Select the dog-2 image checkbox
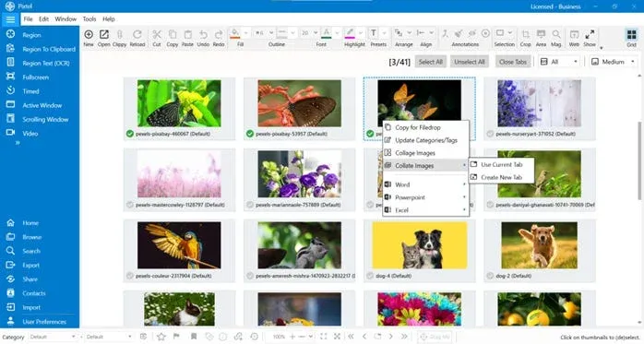The image size is (644, 344). pos(490,276)
